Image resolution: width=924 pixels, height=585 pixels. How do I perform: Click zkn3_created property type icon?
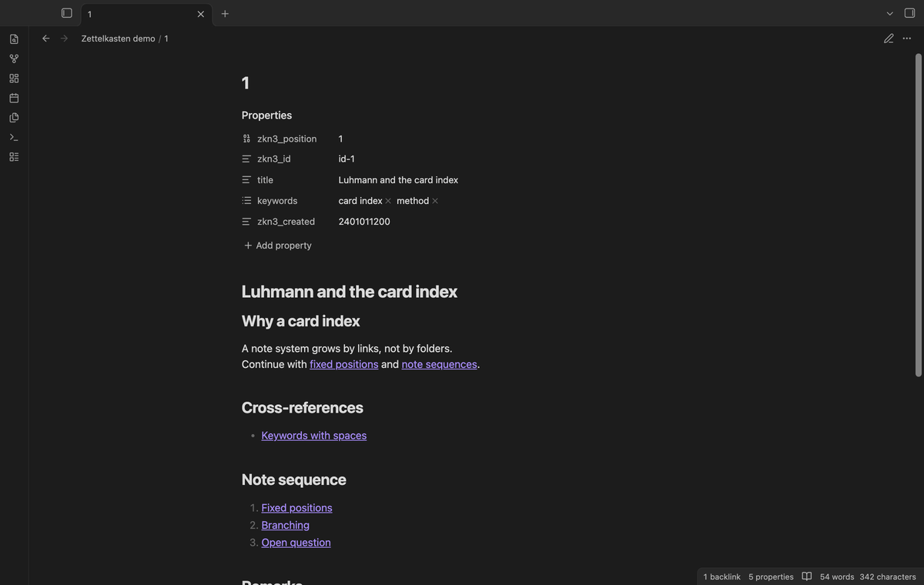pos(246,222)
